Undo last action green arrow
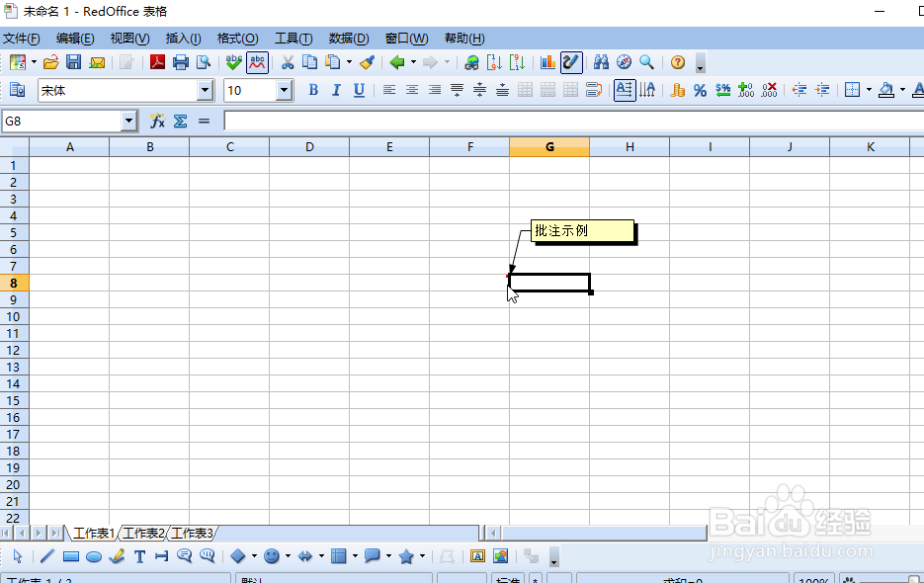Image resolution: width=924 pixels, height=583 pixels. (397, 62)
